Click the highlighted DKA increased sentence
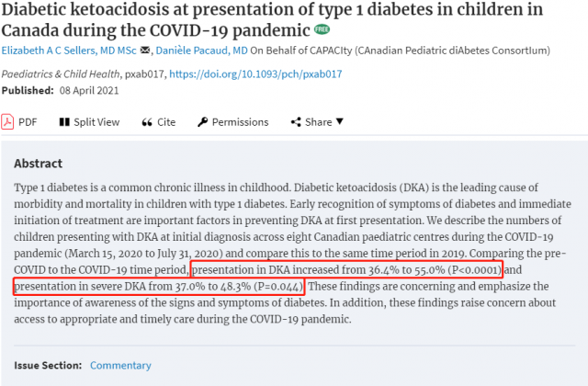 pyautogui.click(x=347, y=269)
